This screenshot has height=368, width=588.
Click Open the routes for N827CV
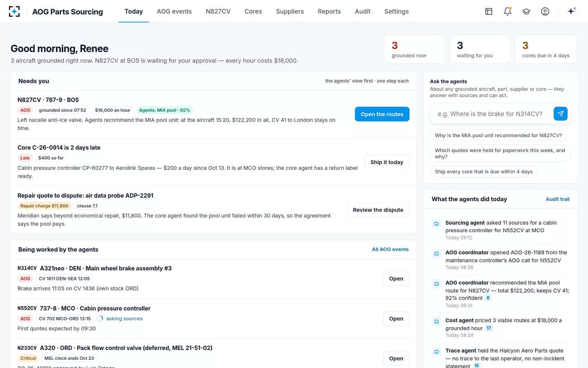tap(382, 114)
